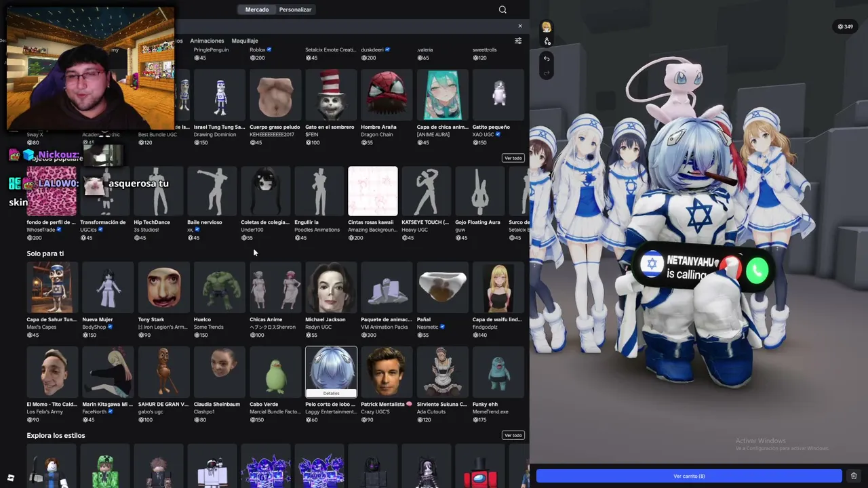Select the Marin Kitagawa item
Viewport: 868px width, 488px height.
108,372
